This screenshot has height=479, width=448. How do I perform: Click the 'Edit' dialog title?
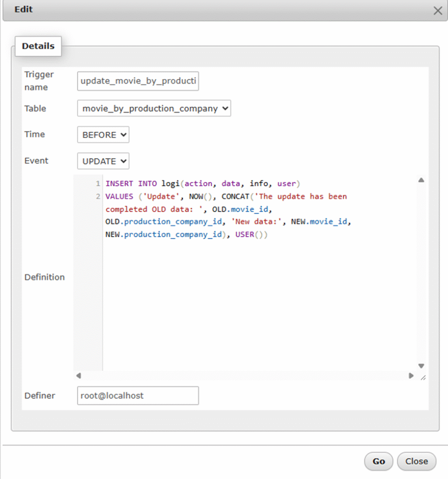[23, 9]
